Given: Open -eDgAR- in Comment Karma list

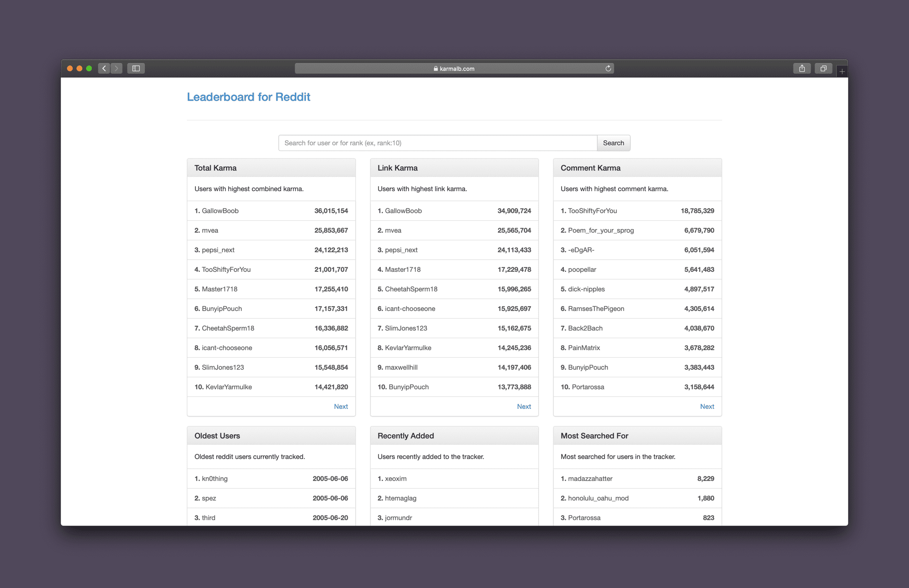Looking at the screenshot, I should (581, 250).
